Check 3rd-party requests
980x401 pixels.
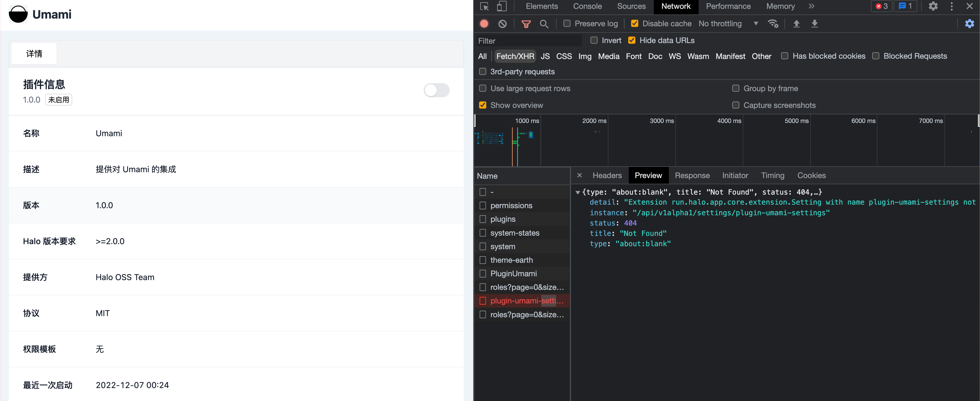[x=483, y=72]
